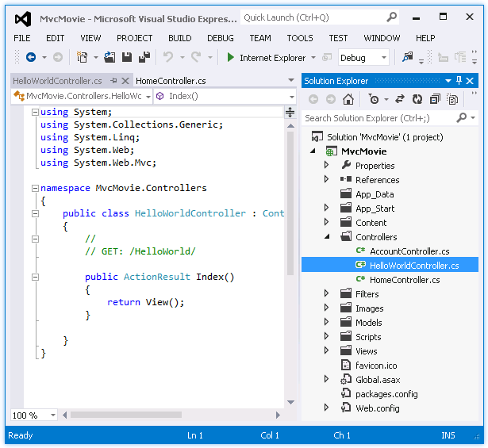Select AccountController.cs in Solution Explorer

(x=409, y=251)
